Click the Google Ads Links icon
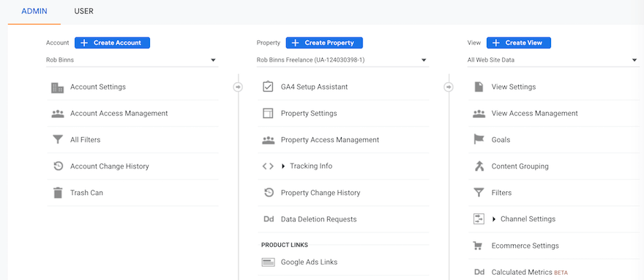 268,262
